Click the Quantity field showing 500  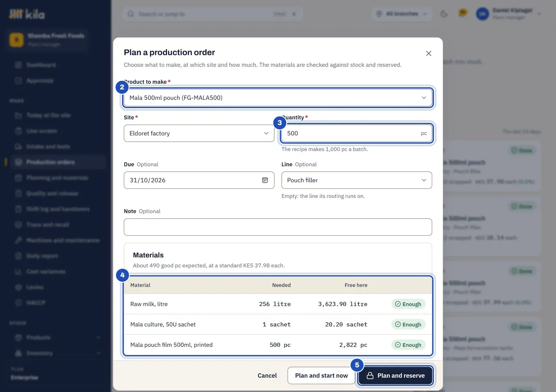point(357,133)
